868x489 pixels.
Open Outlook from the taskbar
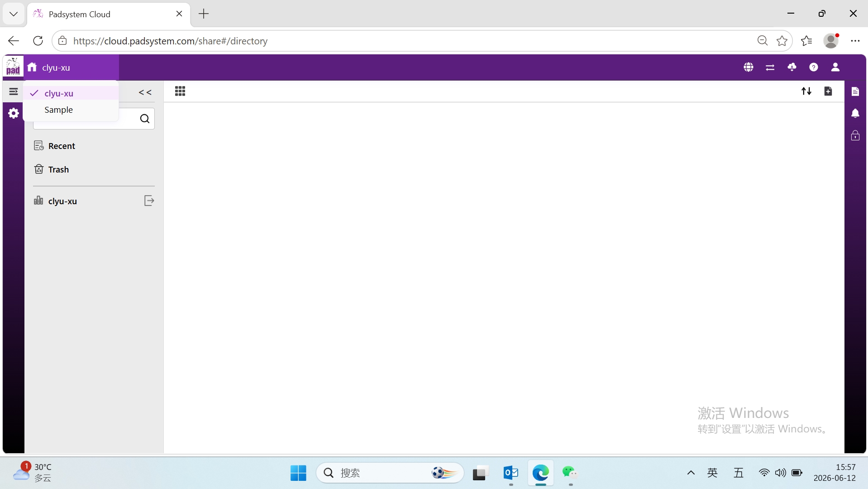(x=510, y=473)
